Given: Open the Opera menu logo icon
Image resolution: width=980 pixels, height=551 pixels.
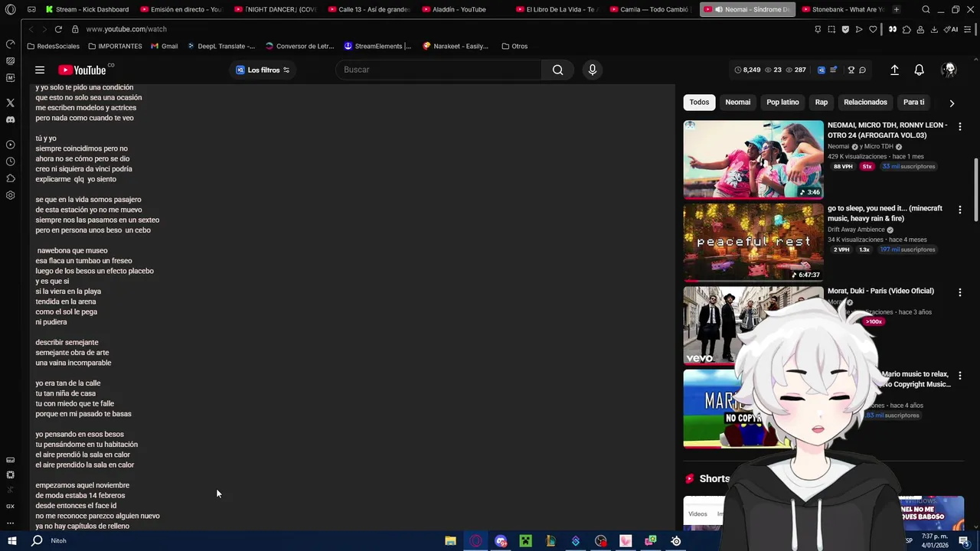Looking at the screenshot, I should coord(10,9).
